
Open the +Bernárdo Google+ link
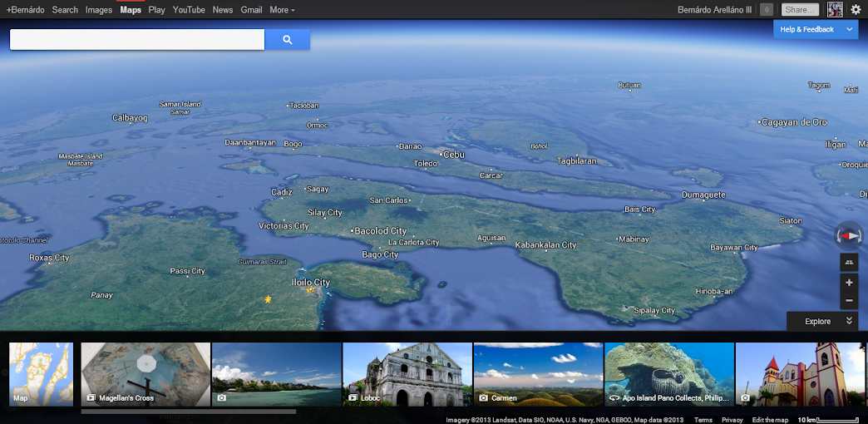point(26,10)
